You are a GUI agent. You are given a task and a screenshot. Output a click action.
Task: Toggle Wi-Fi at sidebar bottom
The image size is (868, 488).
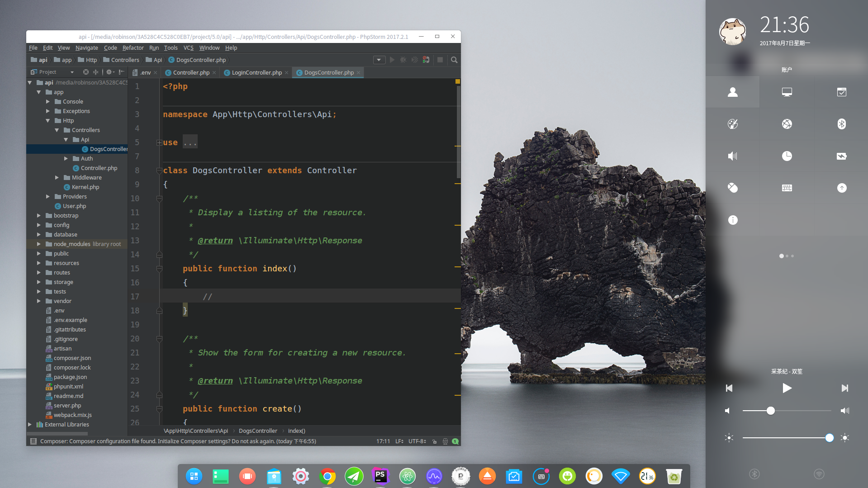pyautogui.click(x=819, y=474)
